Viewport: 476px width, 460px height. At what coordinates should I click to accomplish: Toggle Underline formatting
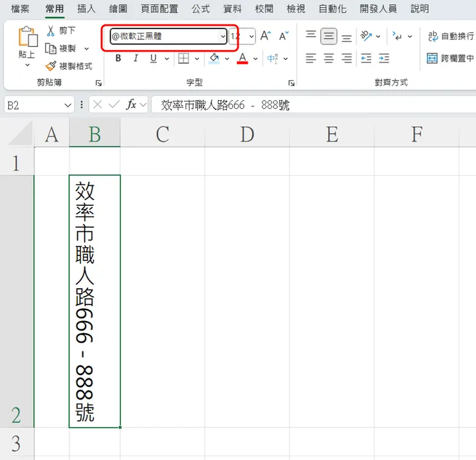[153, 58]
